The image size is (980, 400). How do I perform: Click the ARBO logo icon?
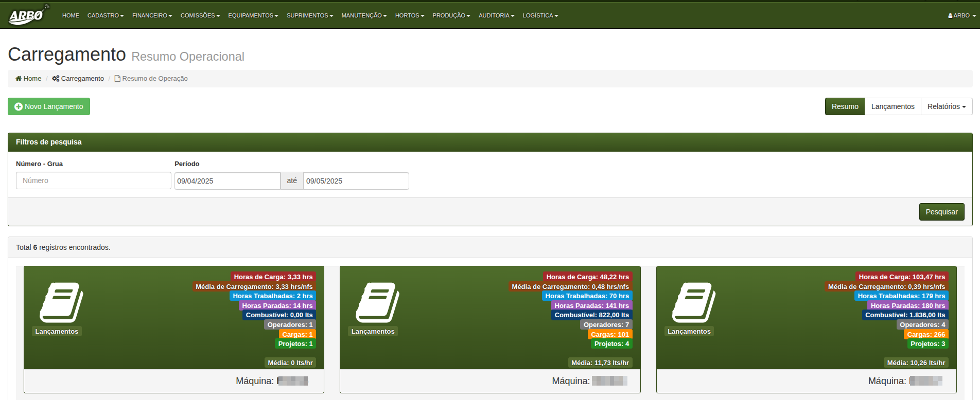click(x=29, y=15)
